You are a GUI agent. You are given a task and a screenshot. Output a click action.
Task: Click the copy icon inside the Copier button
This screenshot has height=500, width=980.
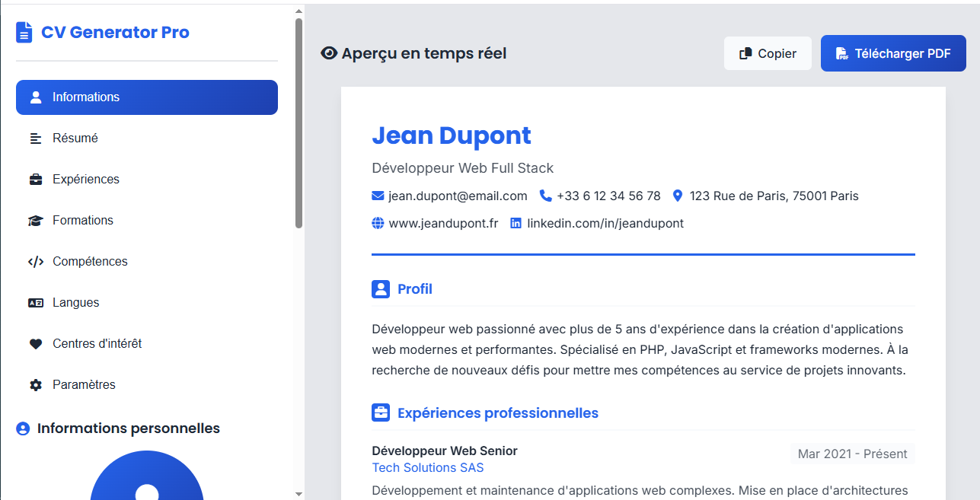click(744, 53)
